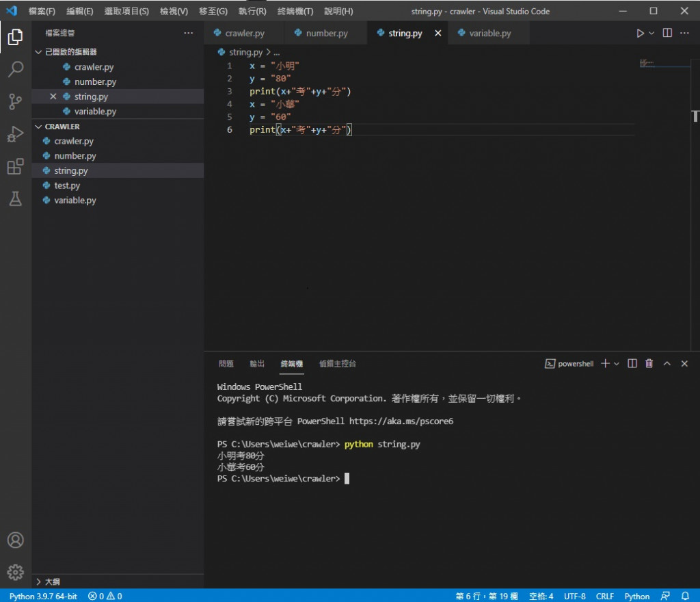This screenshot has width=700, height=602.
Task: Select the 終端機 terminal panel tab
Action: coord(291,363)
